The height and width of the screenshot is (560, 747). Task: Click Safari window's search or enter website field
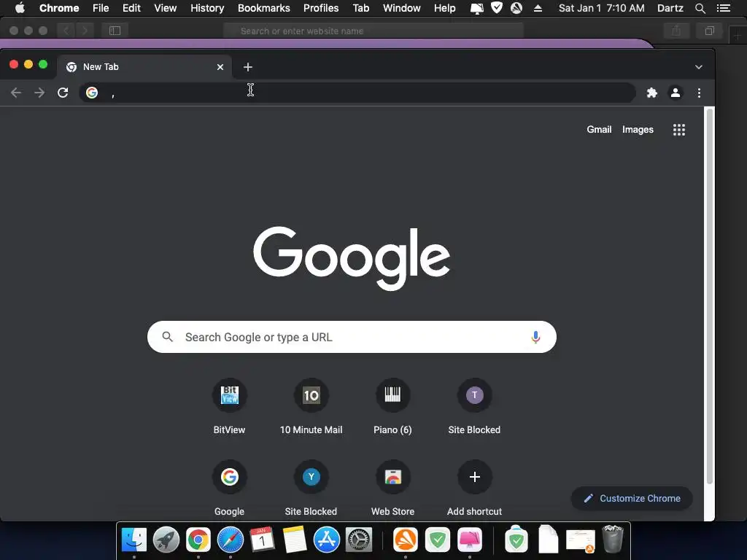[373, 31]
